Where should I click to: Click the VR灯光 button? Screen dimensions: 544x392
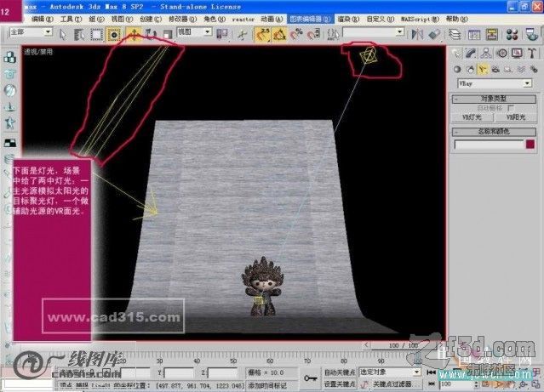point(472,117)
